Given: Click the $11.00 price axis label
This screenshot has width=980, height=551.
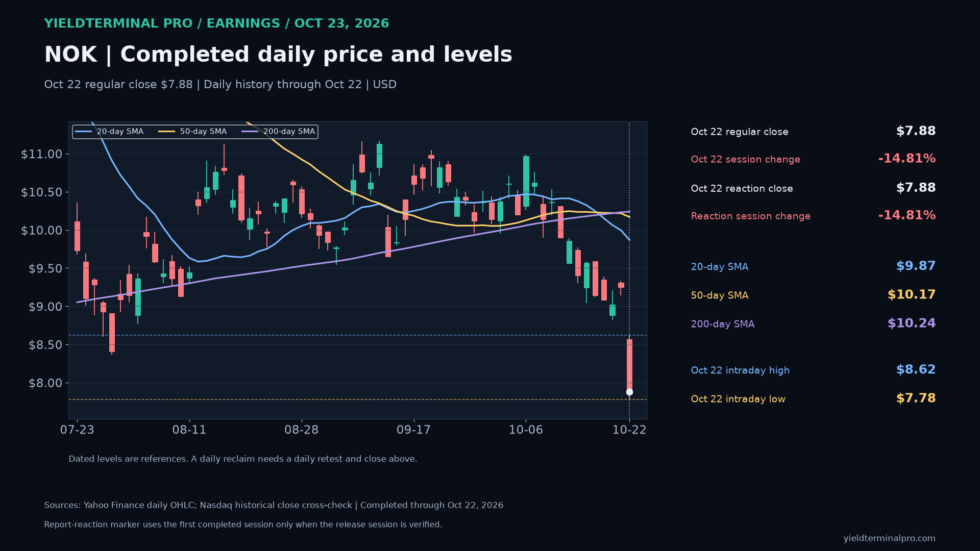Looking at the screenshot, I should point(41,154).
